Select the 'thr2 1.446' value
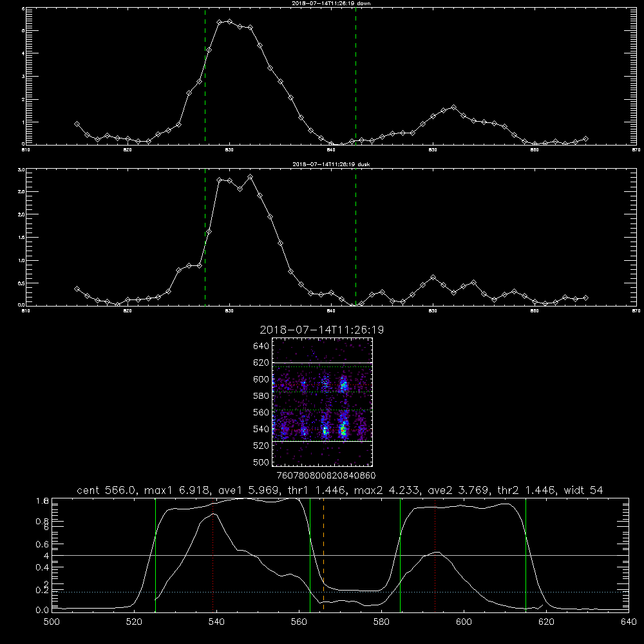The height and width of the screenshot is (644, 644). (x=527, y=490)
